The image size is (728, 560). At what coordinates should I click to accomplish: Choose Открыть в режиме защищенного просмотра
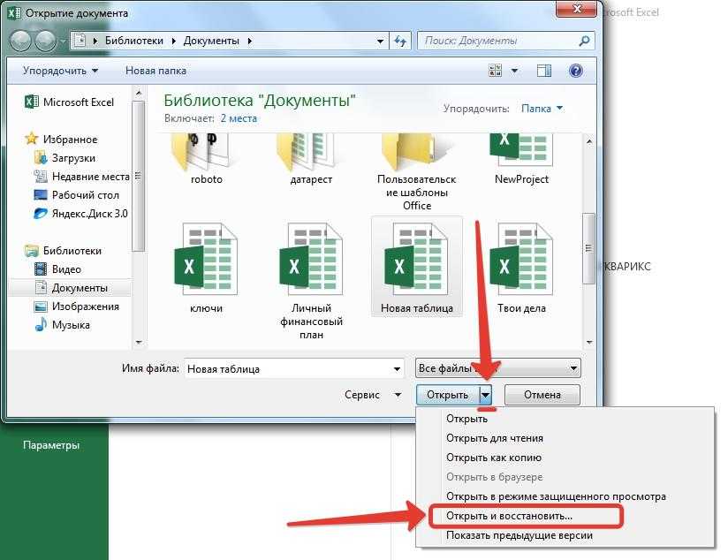(x=556, y=496)
